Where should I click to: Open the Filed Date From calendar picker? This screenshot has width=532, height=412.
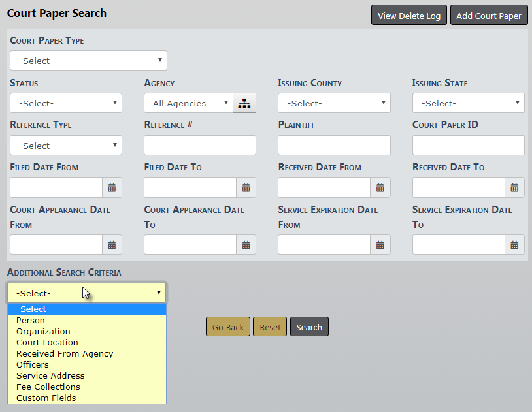pos(112,187)
